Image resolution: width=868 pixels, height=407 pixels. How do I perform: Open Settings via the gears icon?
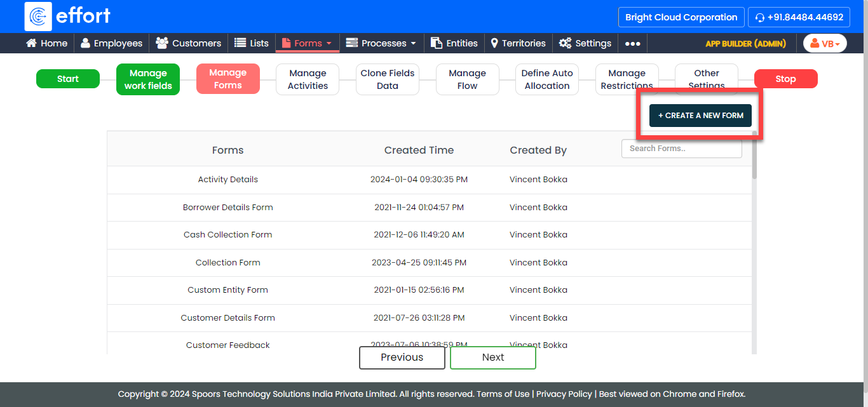tap(565, 43)
